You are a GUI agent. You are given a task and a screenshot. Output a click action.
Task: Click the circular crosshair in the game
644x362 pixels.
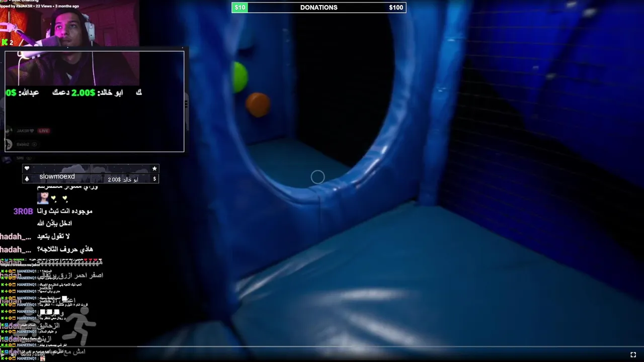(x=317, y=177)
